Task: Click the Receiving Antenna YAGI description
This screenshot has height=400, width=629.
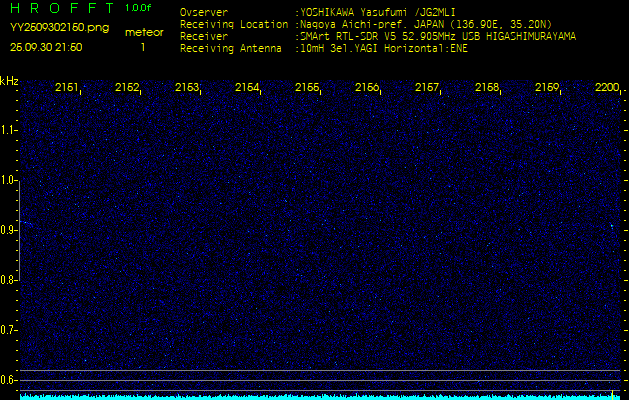Action: [x=395, y=48]
